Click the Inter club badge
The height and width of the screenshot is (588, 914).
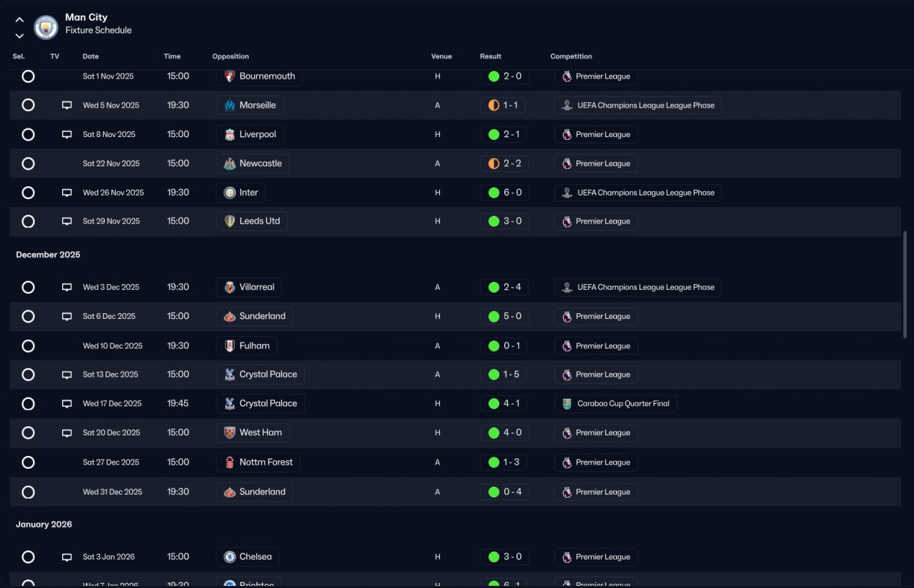point(230,193)
